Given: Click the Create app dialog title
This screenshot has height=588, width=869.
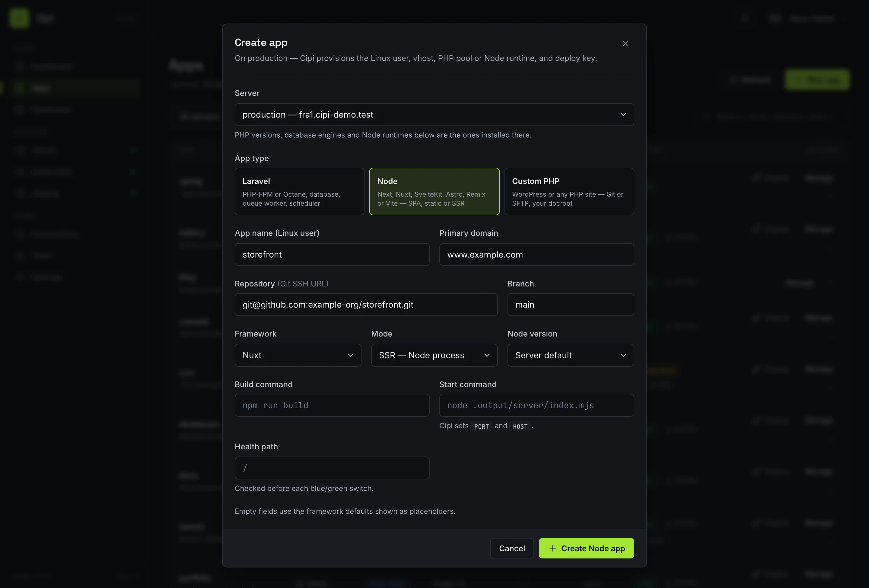Looking at the screenshot, I should 261,43.
